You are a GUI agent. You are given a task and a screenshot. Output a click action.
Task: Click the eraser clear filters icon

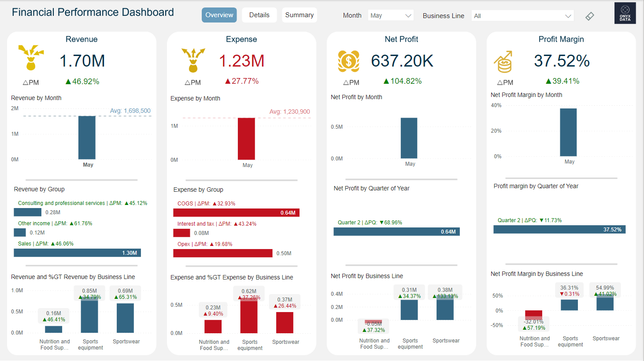[x=589, y=16]
